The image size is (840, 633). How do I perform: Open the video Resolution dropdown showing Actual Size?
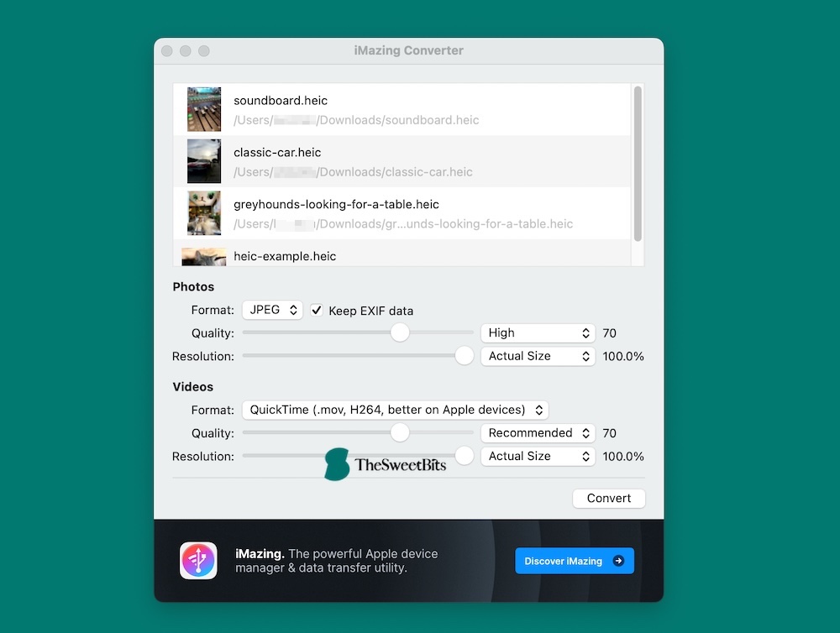point(538,456)
